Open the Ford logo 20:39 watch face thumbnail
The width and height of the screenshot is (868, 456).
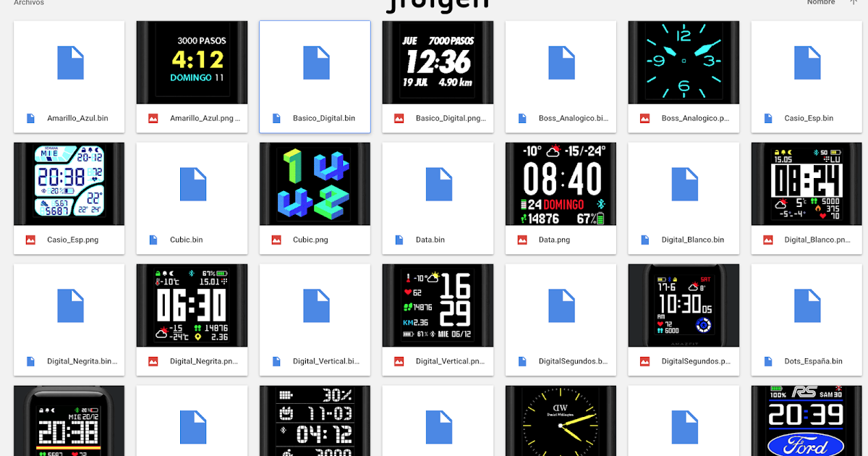tap(807, 421)
